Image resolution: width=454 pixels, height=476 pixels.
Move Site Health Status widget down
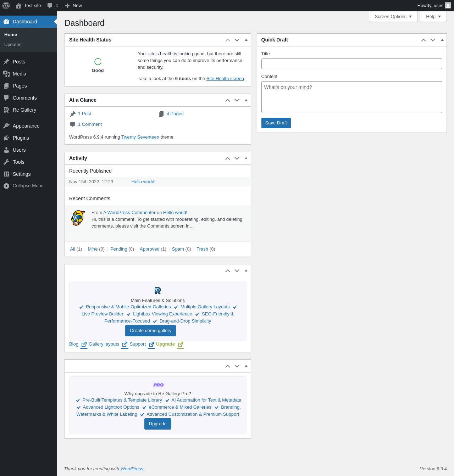pos(237,40)
